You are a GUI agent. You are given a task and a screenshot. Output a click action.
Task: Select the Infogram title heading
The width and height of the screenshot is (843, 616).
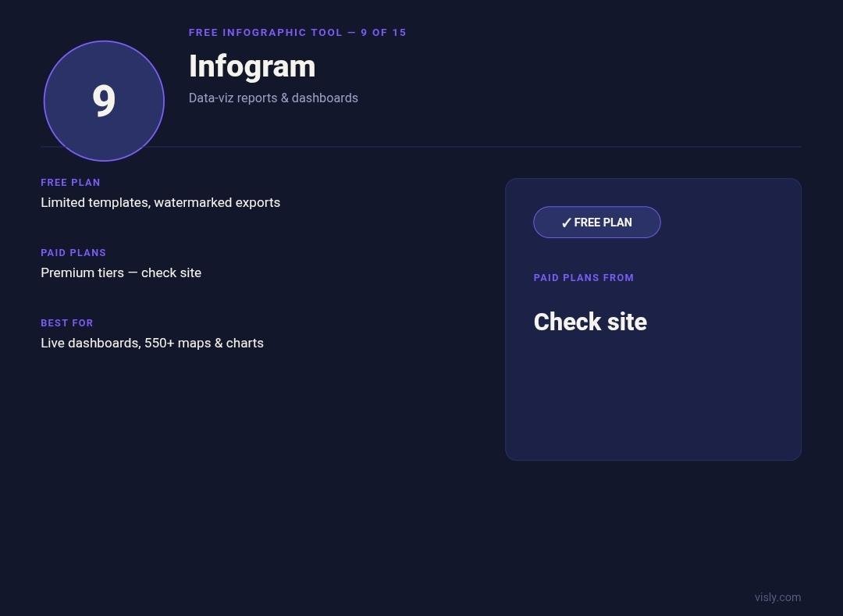[252, 66]
